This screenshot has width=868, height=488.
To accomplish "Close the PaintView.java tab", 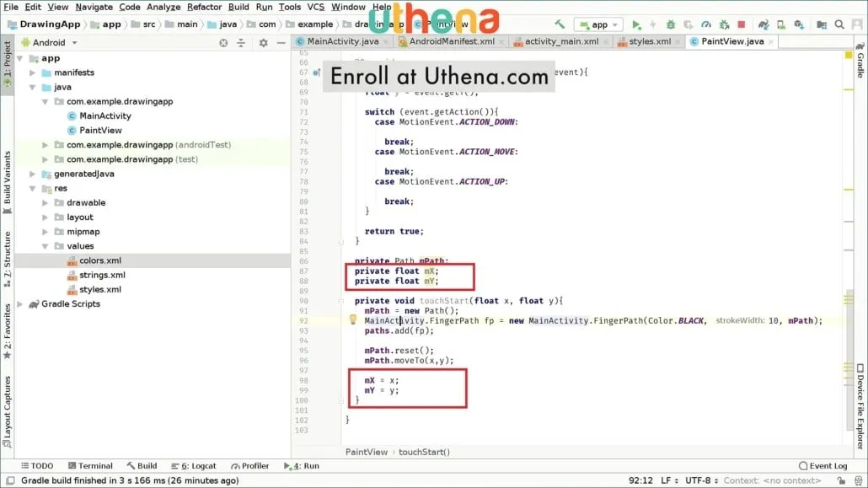I will click(770, 42).
